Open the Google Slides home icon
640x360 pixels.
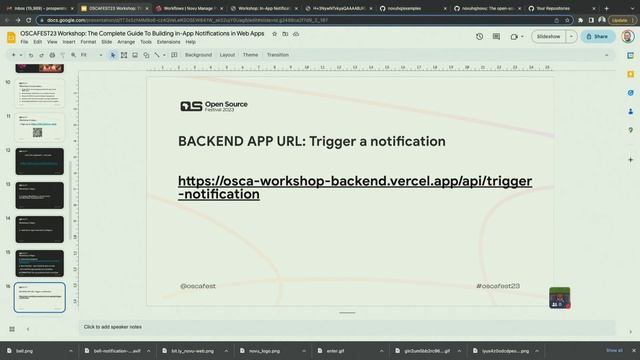pos(11,37)
